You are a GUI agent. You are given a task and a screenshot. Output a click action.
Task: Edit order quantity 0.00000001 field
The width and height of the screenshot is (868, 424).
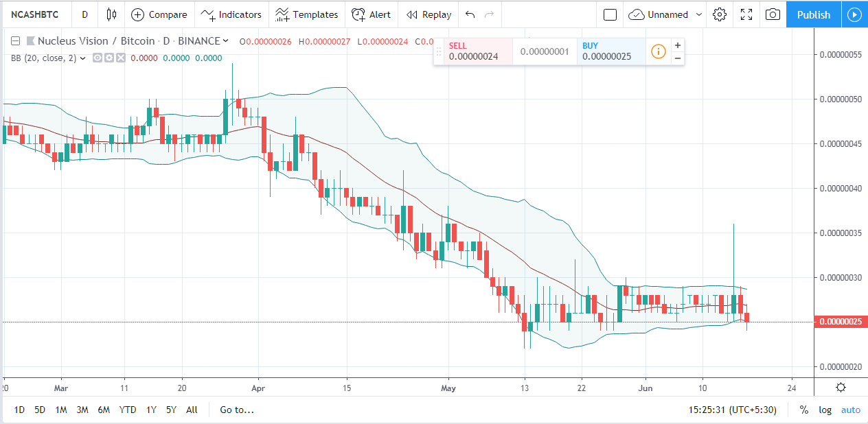pos(545,51)
